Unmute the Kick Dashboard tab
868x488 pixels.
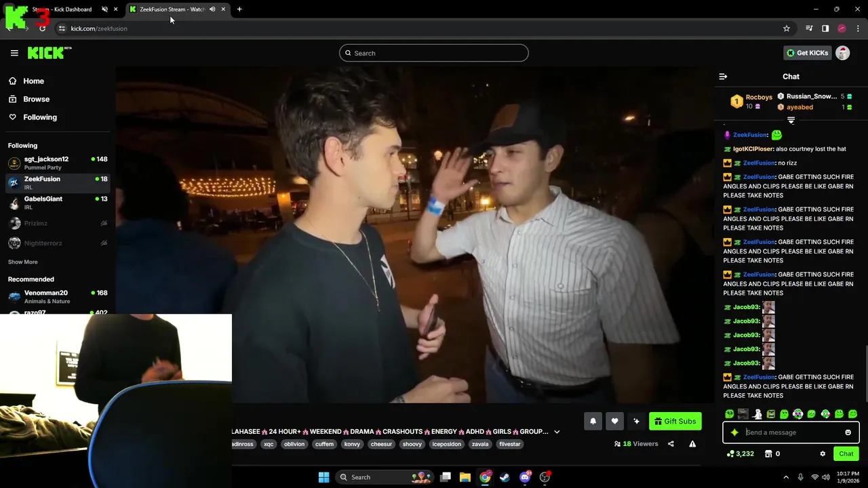pyautogui.click(x=104, y=9)
